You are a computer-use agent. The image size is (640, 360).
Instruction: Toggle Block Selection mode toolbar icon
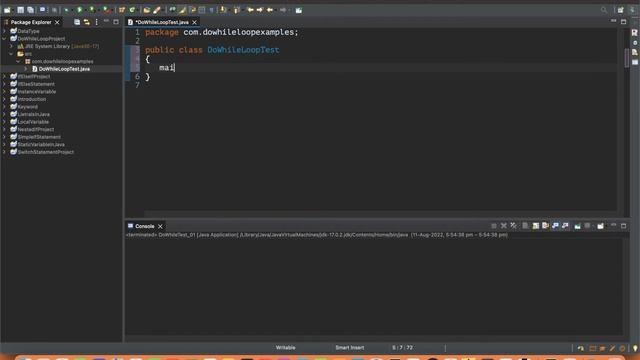202,10
